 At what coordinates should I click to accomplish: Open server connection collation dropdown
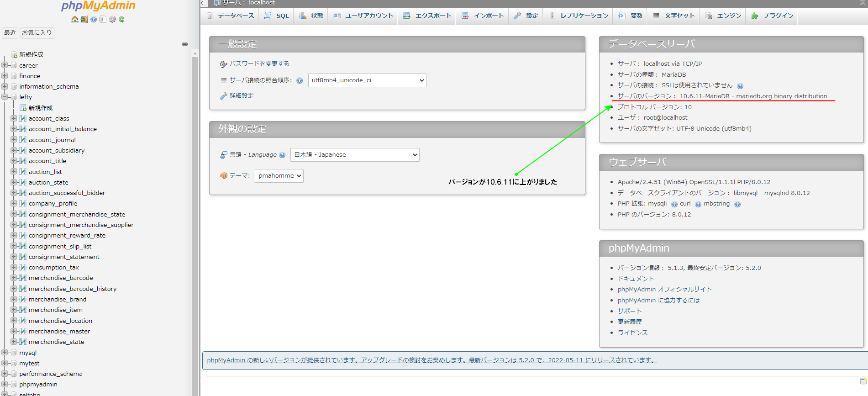[367, 80]
